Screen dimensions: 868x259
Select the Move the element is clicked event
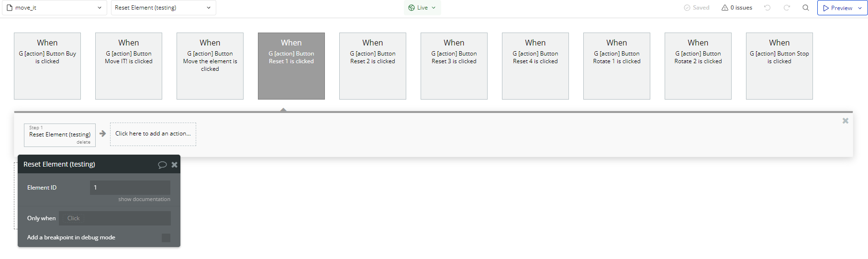point(210,66)
